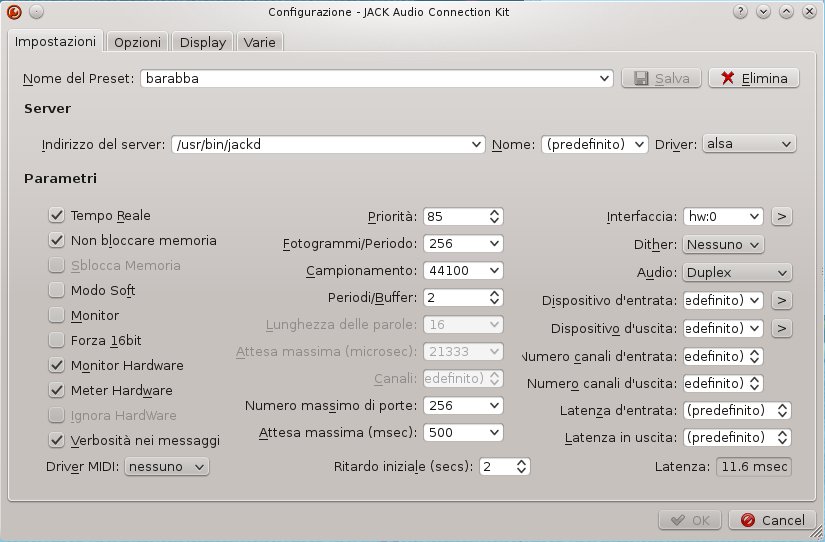Click the arrow button next to Dispositivo d'uscita
Viewport: 825px width, 542px height.
[781, 328]
